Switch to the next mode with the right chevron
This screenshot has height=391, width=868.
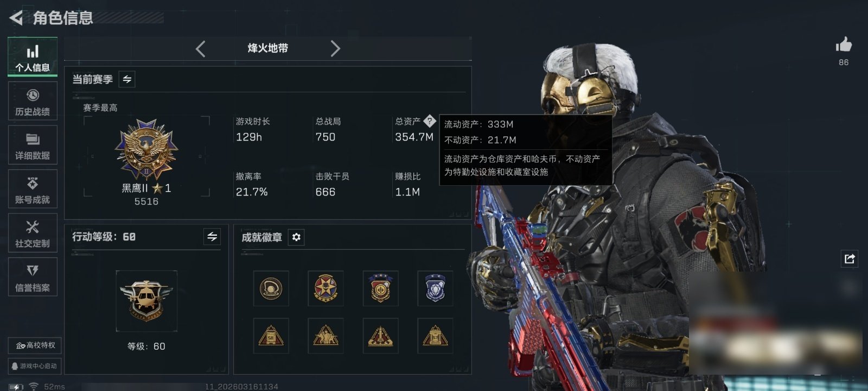335,49
